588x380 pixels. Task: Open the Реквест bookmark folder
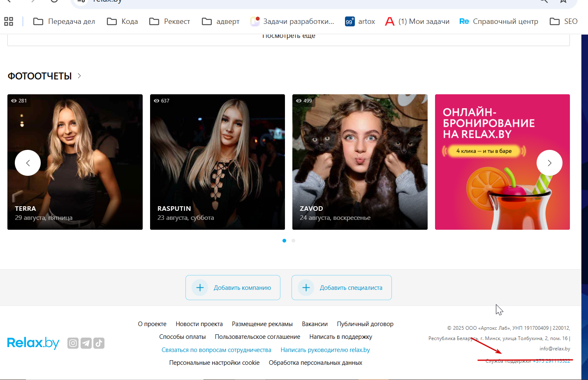pos(170,21)
